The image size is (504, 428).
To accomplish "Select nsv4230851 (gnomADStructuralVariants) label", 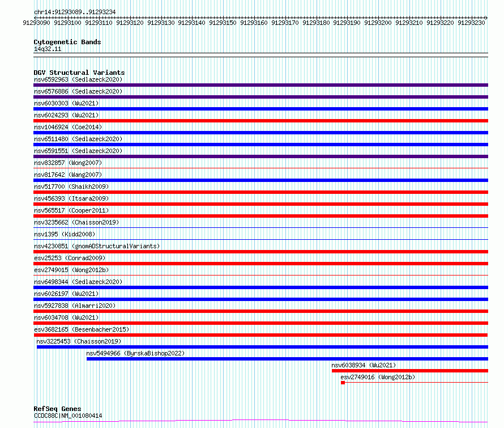I will point(97,246).
